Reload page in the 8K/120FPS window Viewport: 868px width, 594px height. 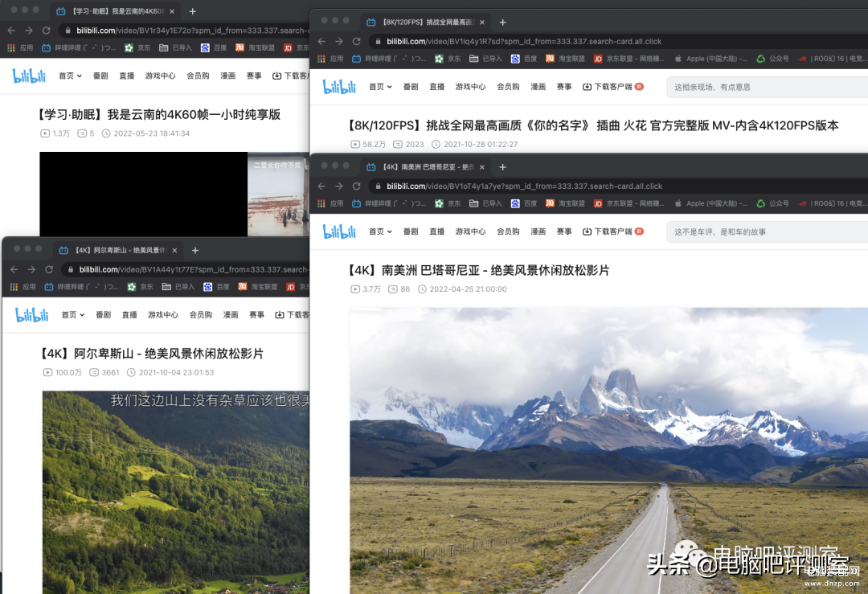pos(357,41)
